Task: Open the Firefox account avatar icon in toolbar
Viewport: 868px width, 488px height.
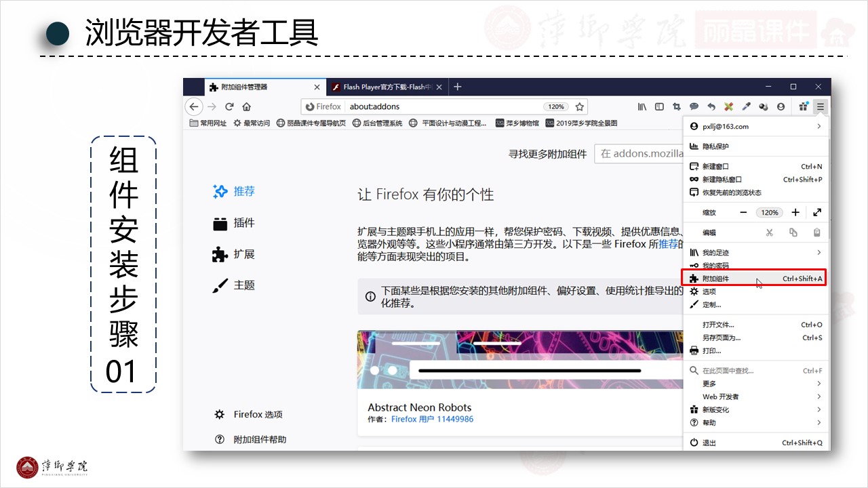Action: pyautogui.click(x=781, y=106)
